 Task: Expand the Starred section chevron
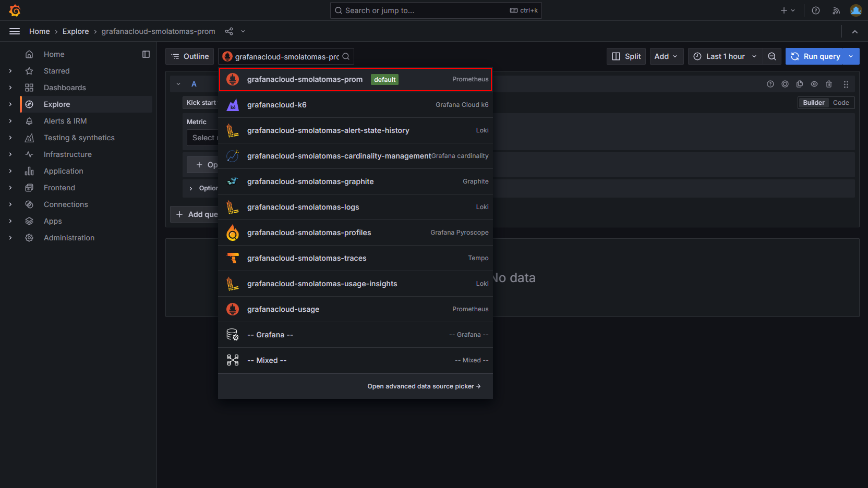[x=10, y=71]
